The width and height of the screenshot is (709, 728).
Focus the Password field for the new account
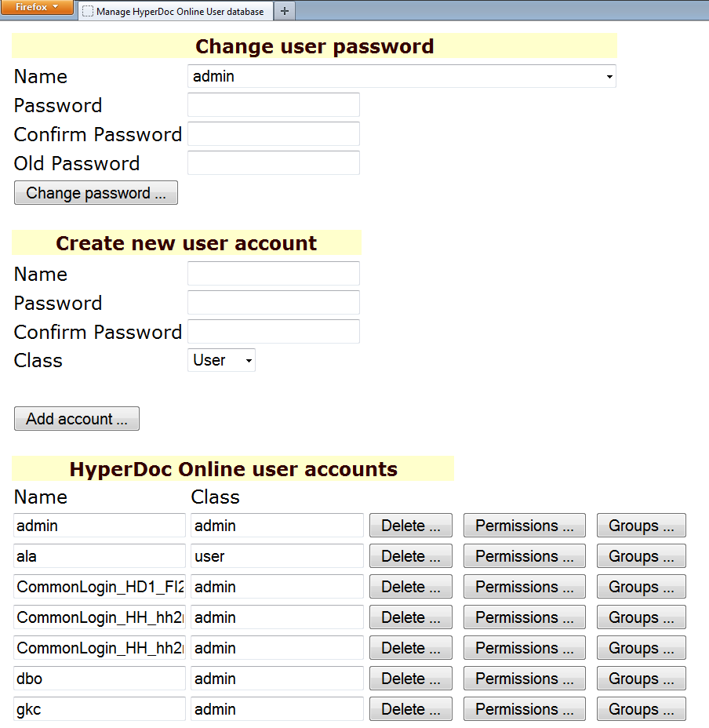click(274, 303)
